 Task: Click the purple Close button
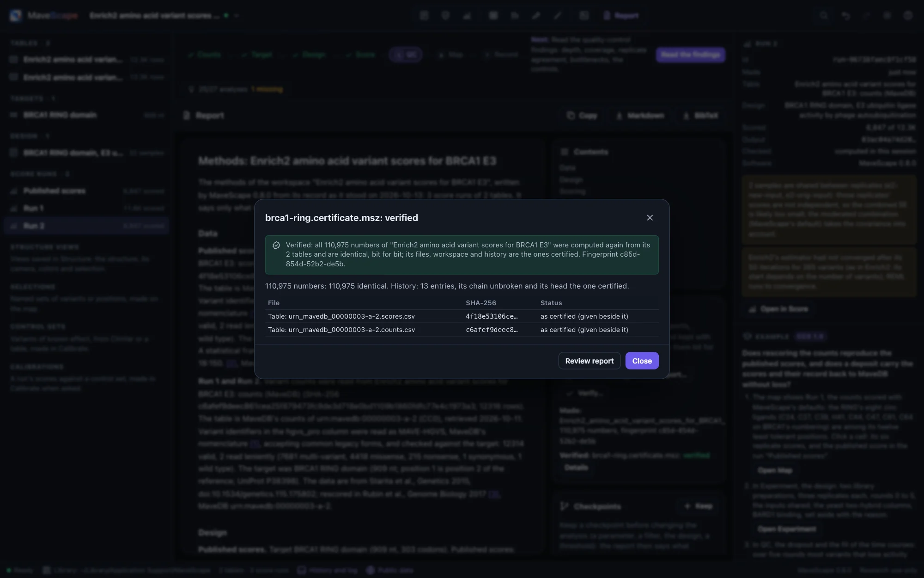(642, 361)
